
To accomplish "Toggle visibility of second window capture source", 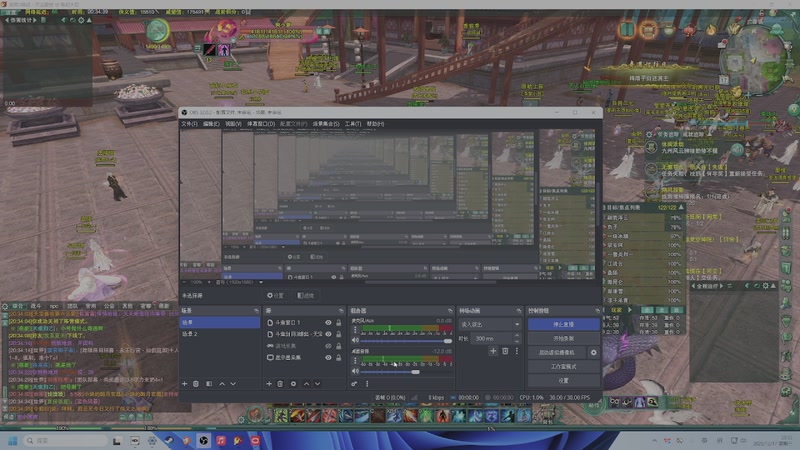I will [328, 334].
